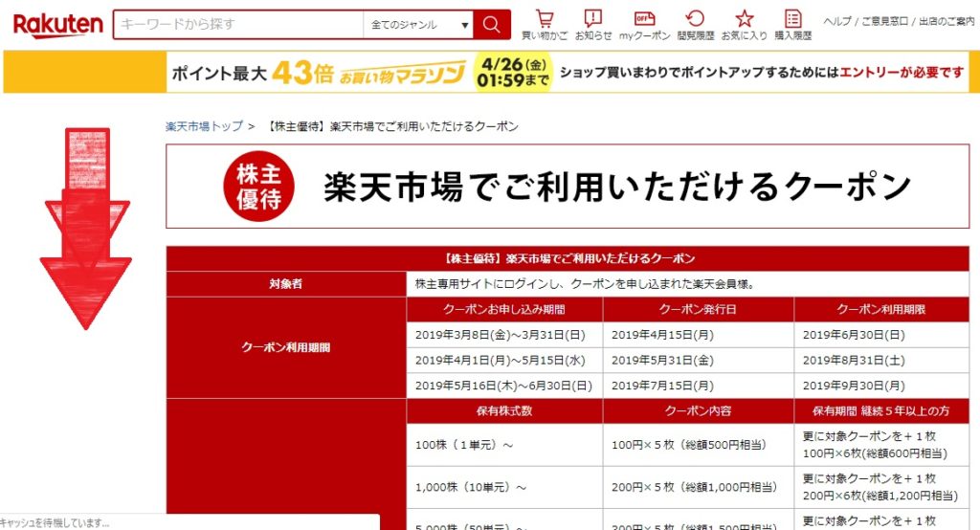The width and height of the screenshot is (980, 530).
Task: Select the 100株（1単元）～ cell
Action: [x=504, y=445]
